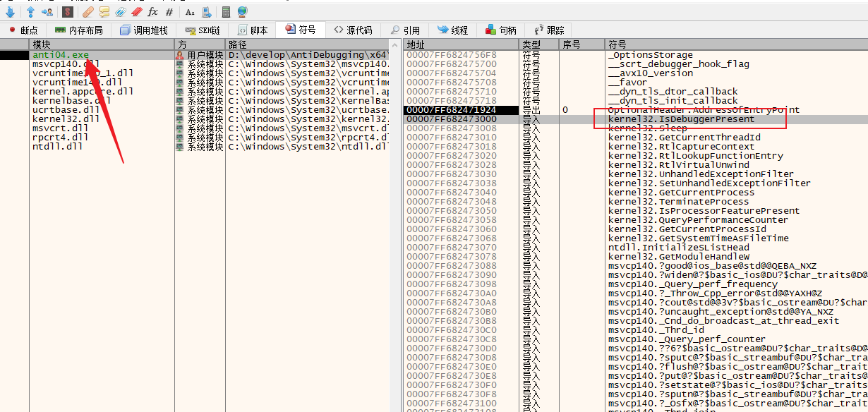The image size is (868, 412).
Task: Click the labels tag icon
Action: [121, 12]
